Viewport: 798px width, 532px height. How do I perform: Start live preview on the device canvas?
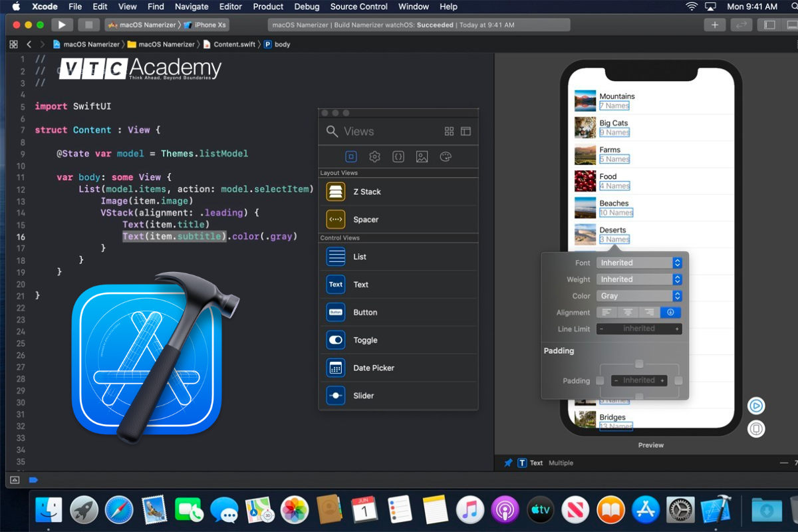(x=756, y=406)
